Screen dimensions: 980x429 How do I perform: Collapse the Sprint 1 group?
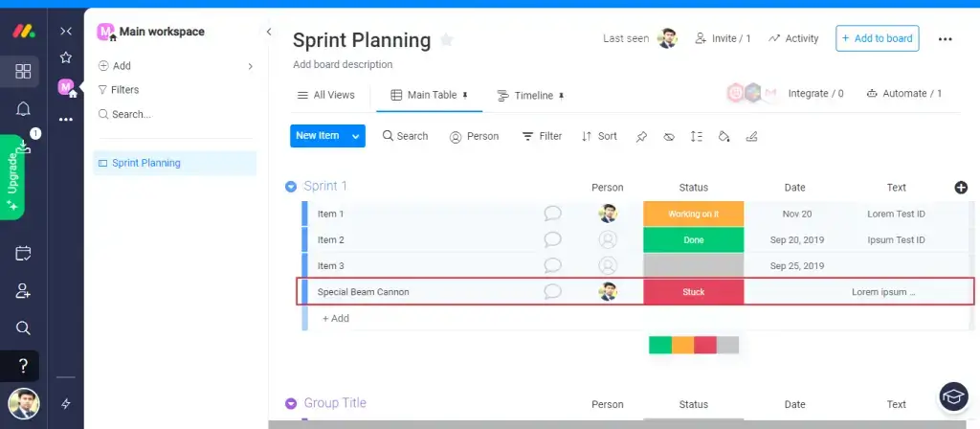(291, 187)
